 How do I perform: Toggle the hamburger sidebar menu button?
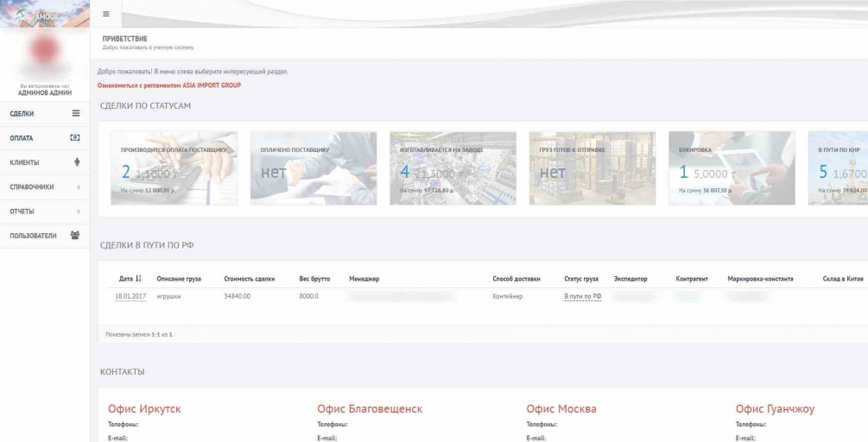[x=105, y=14]
